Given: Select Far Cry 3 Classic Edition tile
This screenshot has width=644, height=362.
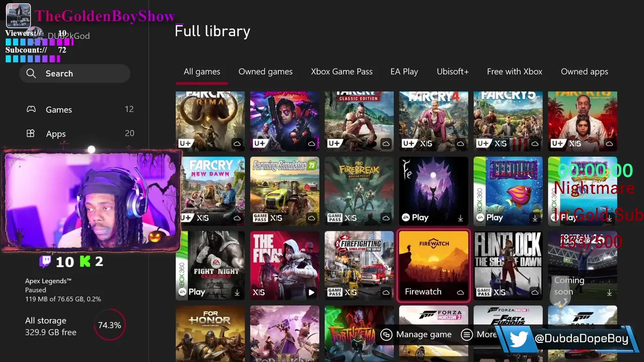Looking at the screenshot, I should 359,121.
